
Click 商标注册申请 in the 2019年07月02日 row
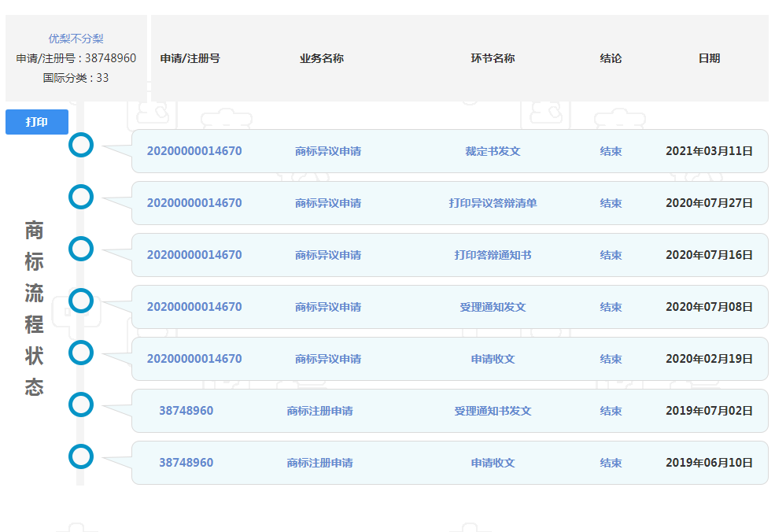(x=319, y=411)
